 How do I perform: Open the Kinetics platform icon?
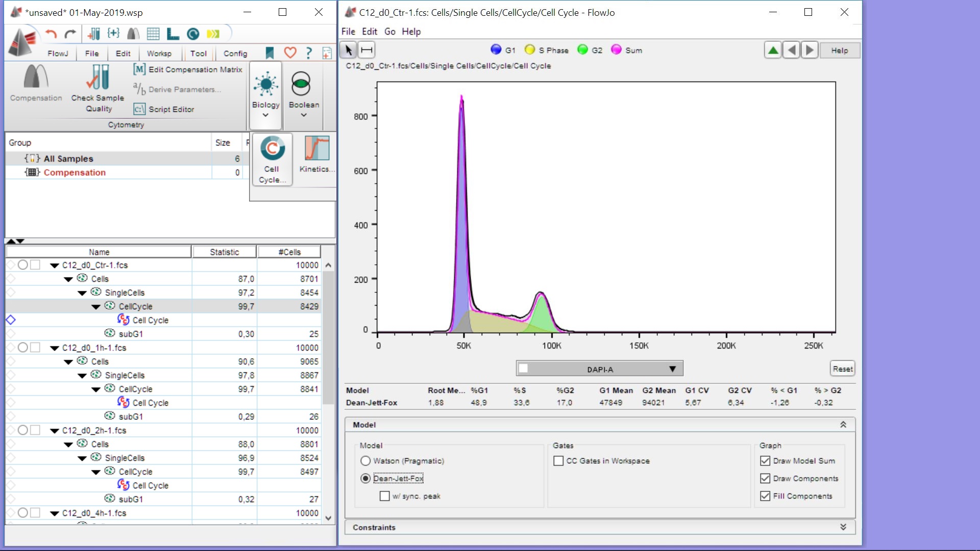[316, 154]
